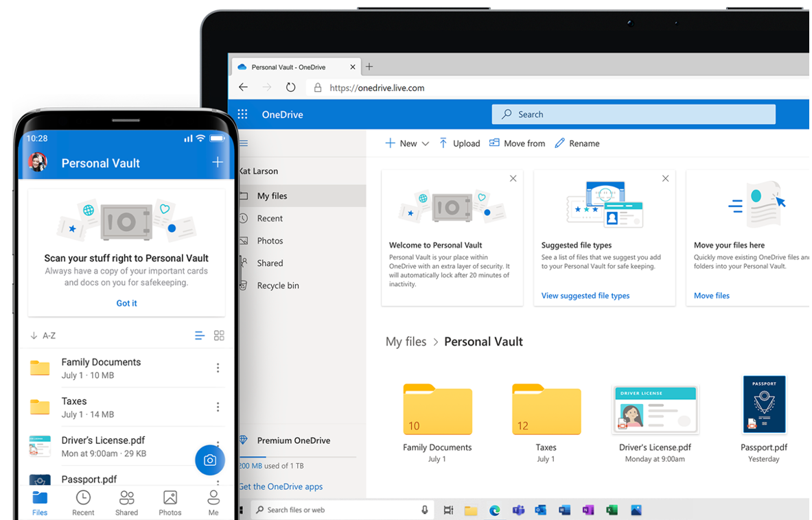Open the OneDrive app launcher grid icon
The image size is (812, 520).
[242, 114]
